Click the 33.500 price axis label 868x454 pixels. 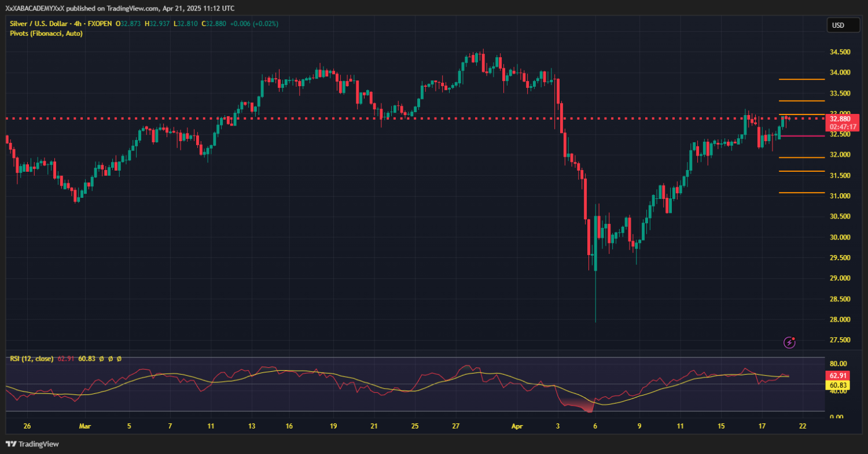(840, 93)
